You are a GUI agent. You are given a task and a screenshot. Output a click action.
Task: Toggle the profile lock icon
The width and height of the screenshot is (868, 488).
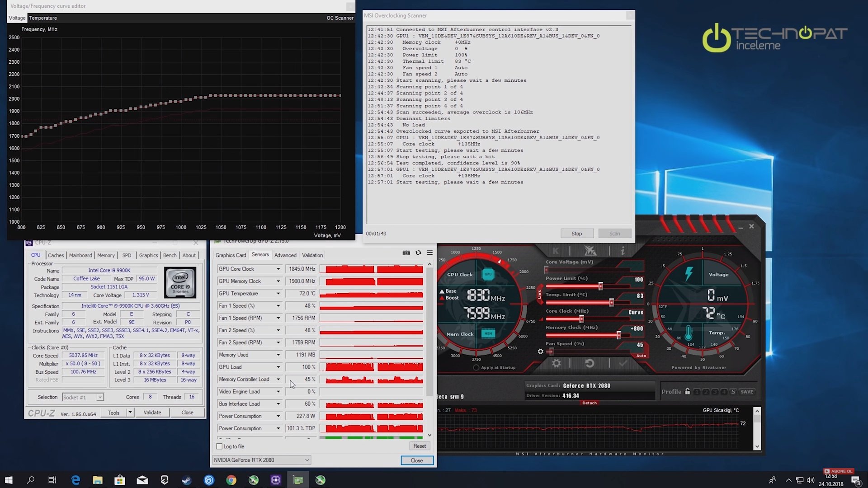(x=688, y=392)
